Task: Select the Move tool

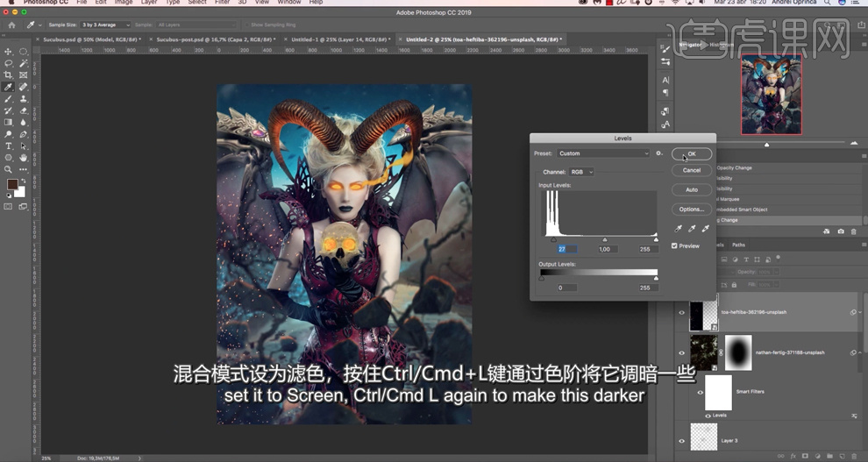Action: [9, 52]
